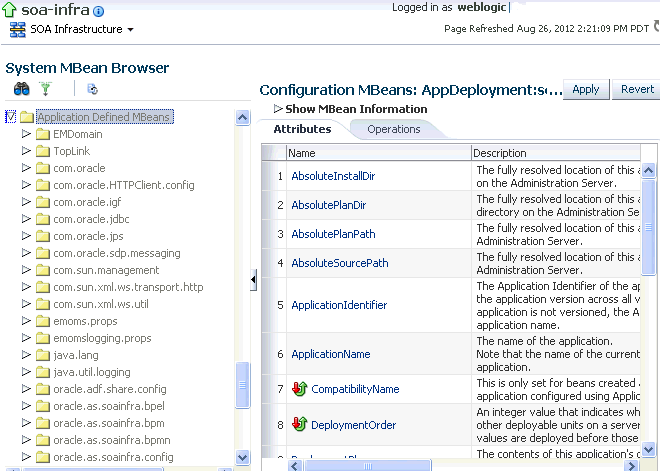Click tree scrollbar down arrow

(x=242, y=457)
